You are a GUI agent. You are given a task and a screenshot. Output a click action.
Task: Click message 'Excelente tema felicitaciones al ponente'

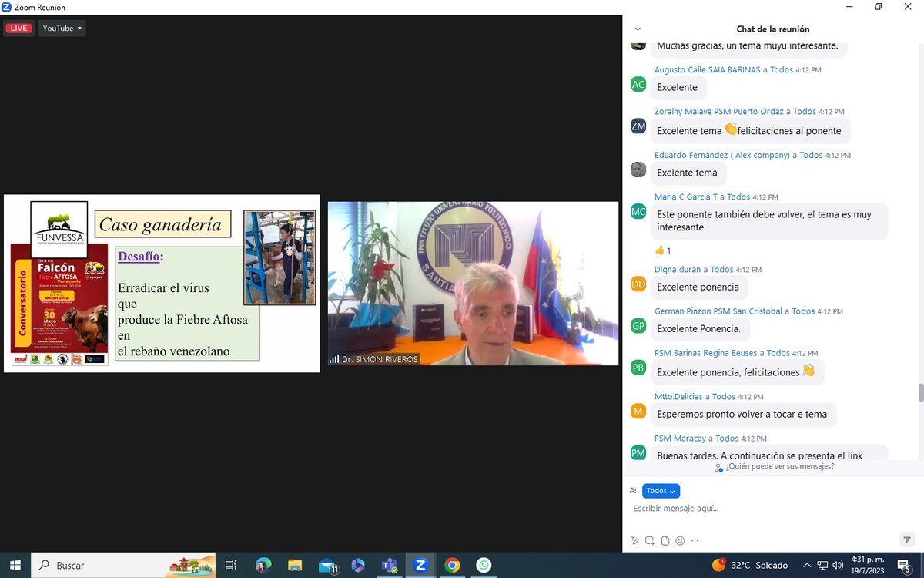tap(749, 131)
